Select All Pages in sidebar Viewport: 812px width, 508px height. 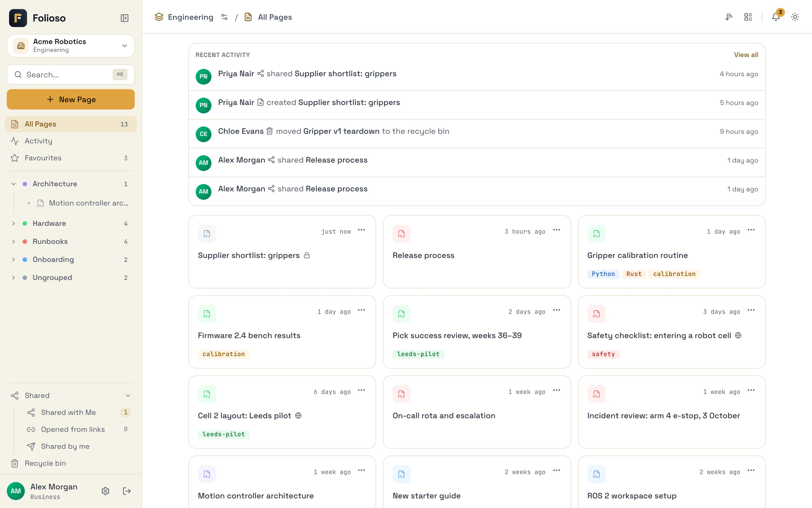(71, 124)
